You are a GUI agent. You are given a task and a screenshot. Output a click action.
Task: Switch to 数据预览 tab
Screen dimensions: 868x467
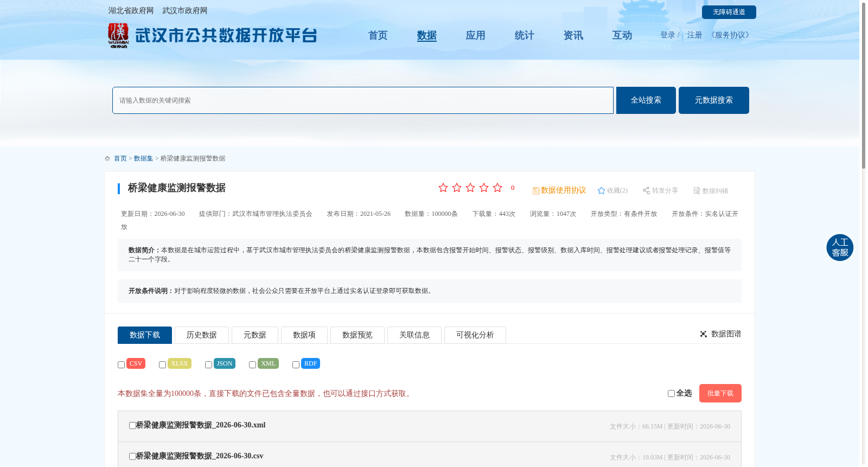click(x=358, y=335)
